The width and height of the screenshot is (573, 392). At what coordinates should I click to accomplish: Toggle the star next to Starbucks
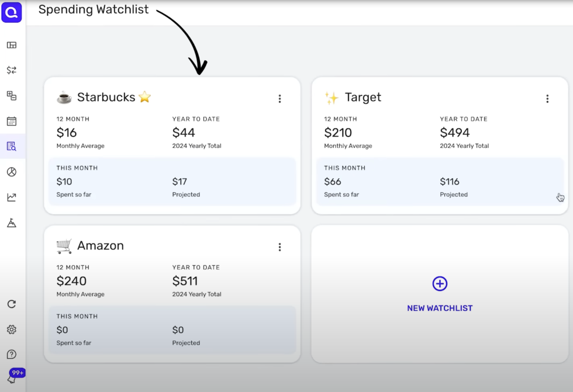coord(144,97)
